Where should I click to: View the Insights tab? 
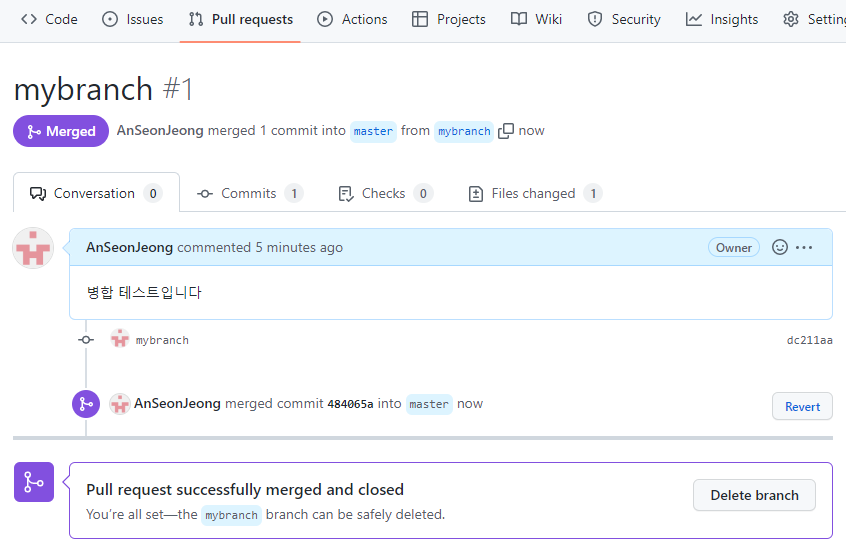click(x=722, y=19)
